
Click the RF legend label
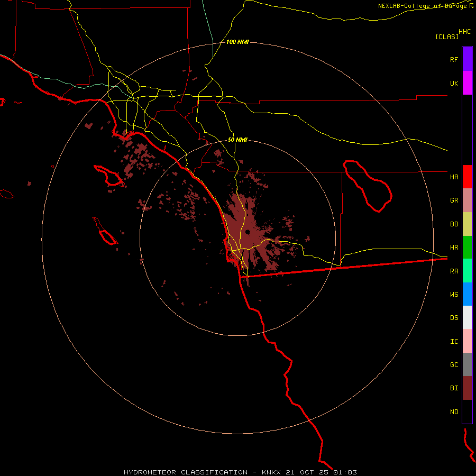click(454, 59)
